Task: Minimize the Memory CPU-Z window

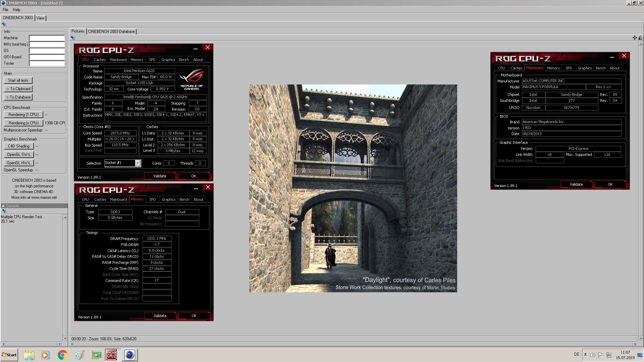Action: pos(196,188)
